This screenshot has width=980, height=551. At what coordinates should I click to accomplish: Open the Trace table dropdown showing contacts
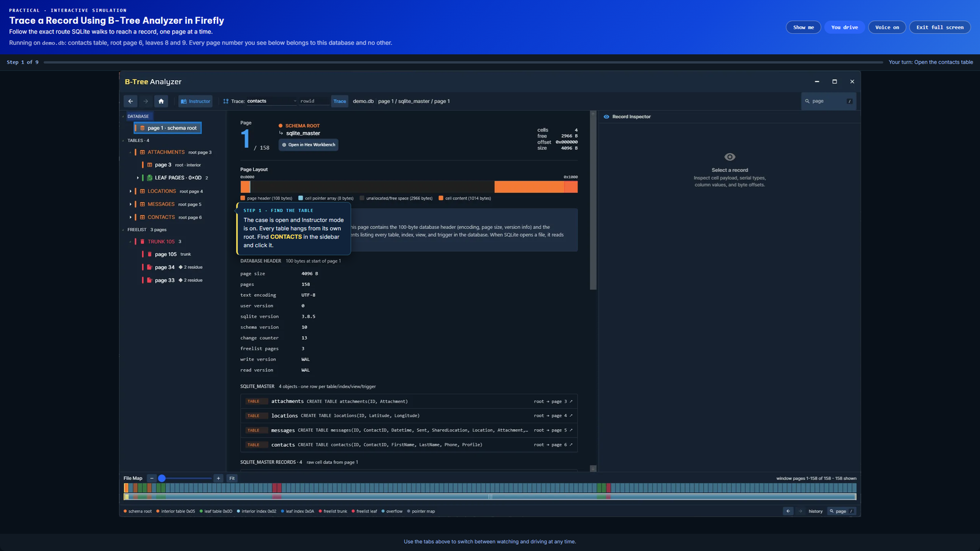[x=272, y=101]
